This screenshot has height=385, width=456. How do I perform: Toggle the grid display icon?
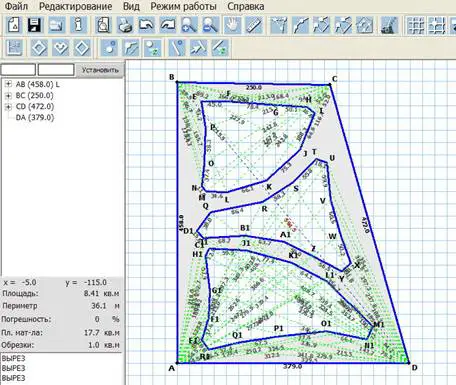coord(415,25)
